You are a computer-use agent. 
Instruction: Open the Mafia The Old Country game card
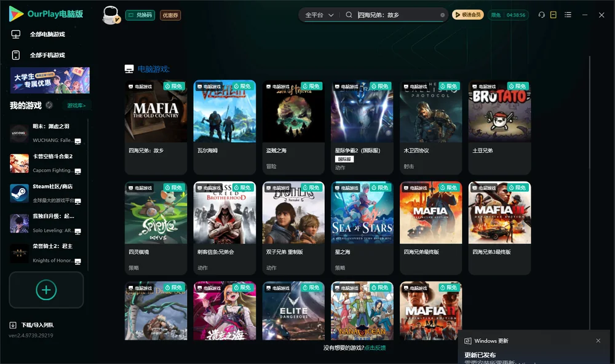click(x=156, y=127)
